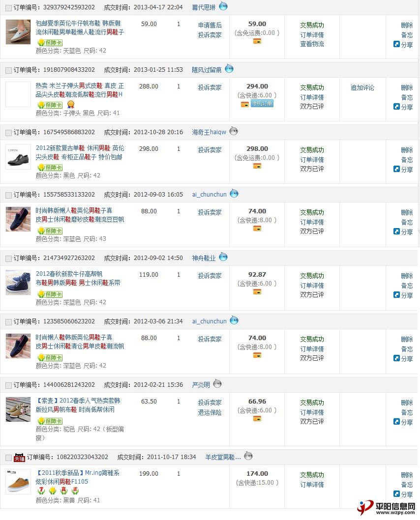
Task: Click the Wangwang icon next to 随风过留痕
Action: coord(229,69)
